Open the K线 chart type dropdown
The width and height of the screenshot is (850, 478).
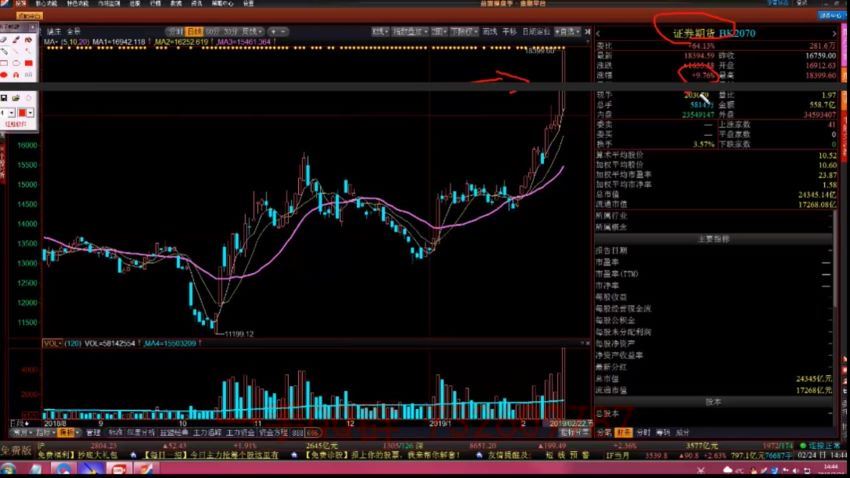pos(379,31)
